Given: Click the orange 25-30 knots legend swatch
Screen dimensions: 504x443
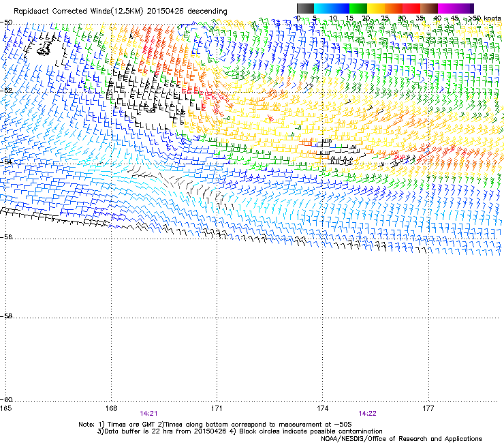Looking at the screenshot, I should pos(394,8).
